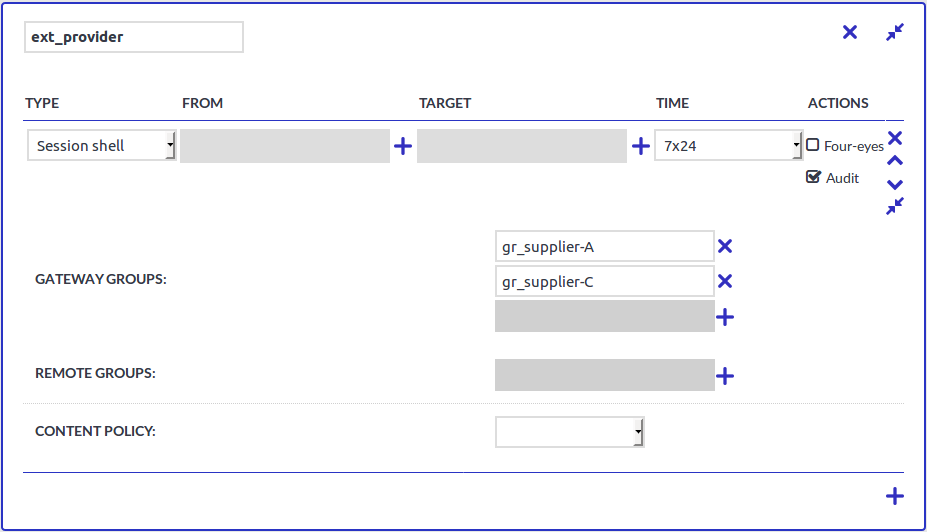The height and width of the screenshot is (532, 927).
Task: Collapse the ext_provider policy panel at top right
Action: (x=895, y=32)
